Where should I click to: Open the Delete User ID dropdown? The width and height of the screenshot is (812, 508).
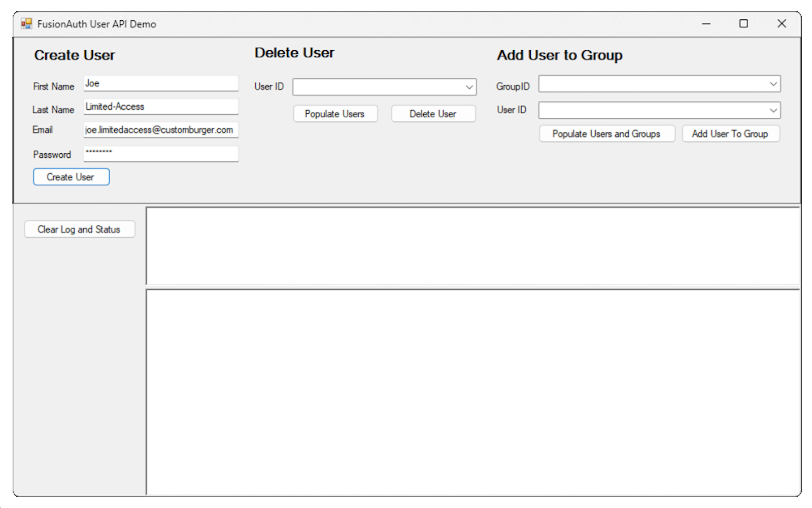pyautogui.click(x=469, y=87)
